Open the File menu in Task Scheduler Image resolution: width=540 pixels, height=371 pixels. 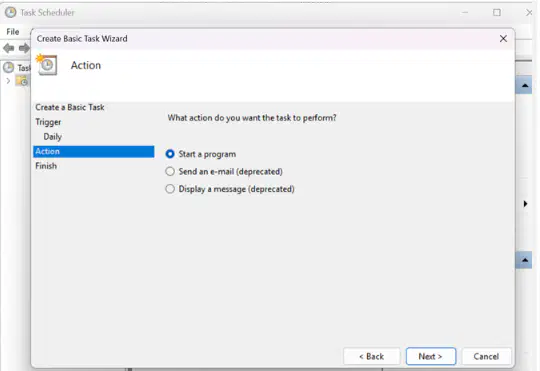coord(13,32)
